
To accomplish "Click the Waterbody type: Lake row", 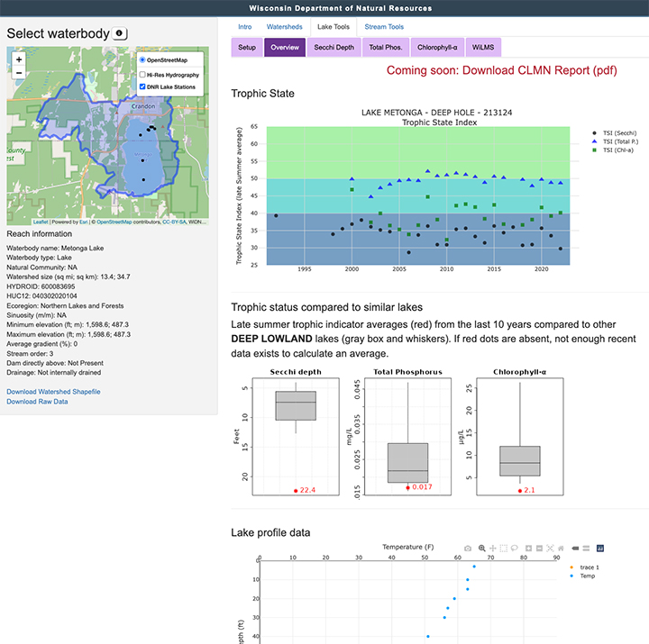I will [x=39, y=258].
